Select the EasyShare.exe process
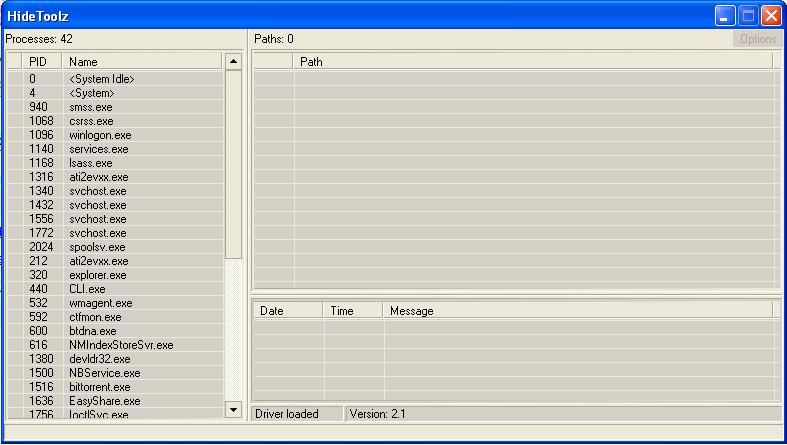Image resolution: width=787 pixels, height=445 pixels. [x=104, y=401]
